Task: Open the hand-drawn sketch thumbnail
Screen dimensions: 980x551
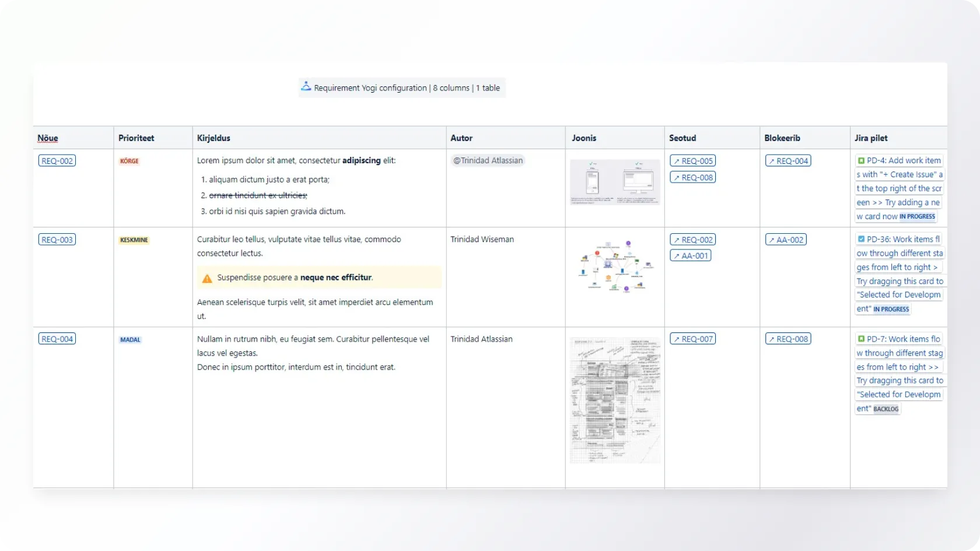Action: [x=615, y=400]
